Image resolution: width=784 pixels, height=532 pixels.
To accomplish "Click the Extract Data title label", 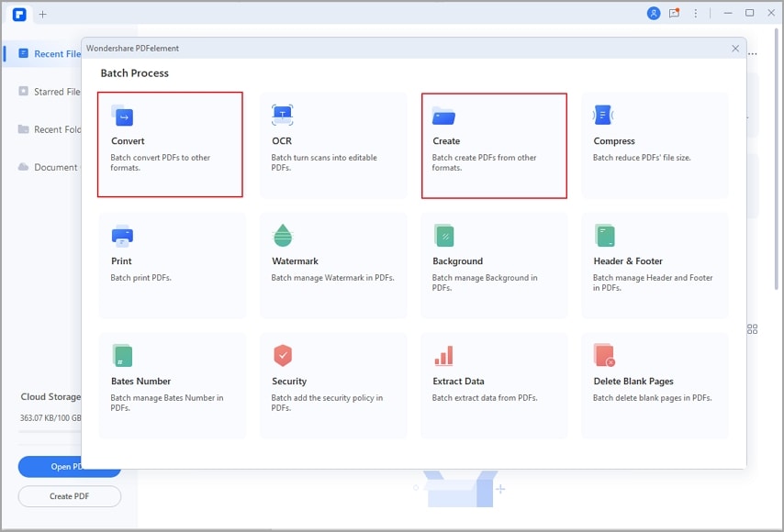I will tap(458, 382).
